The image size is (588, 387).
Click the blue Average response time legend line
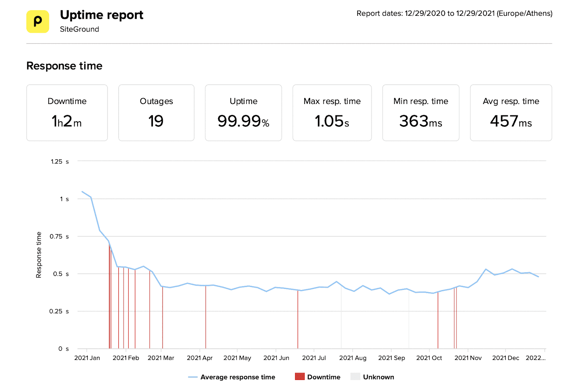[193, 377]
